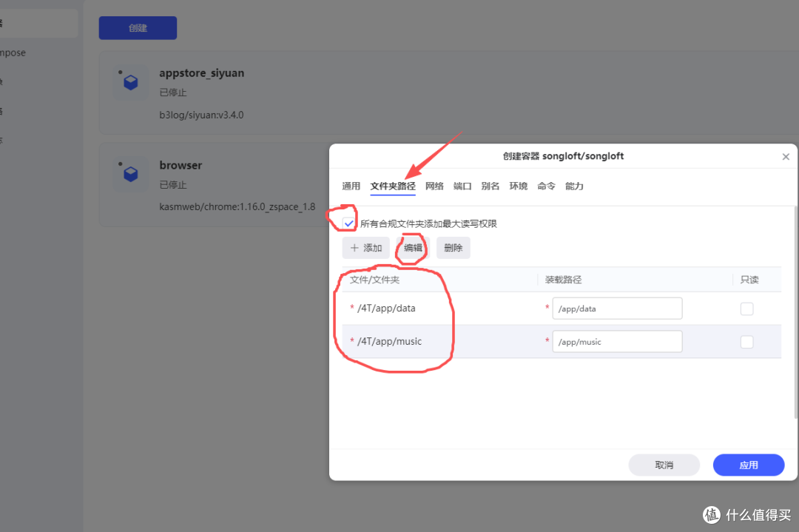
Task: Select the /4T/app/music folder row
Action: click(562, 341)
